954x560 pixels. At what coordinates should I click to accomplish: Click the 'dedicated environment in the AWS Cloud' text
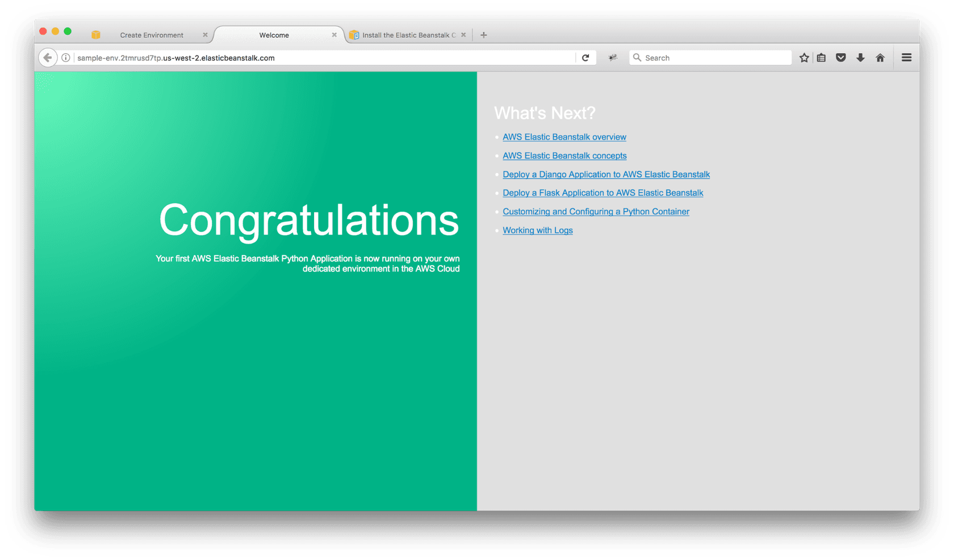pyautogui.click(x=381, y=269)
